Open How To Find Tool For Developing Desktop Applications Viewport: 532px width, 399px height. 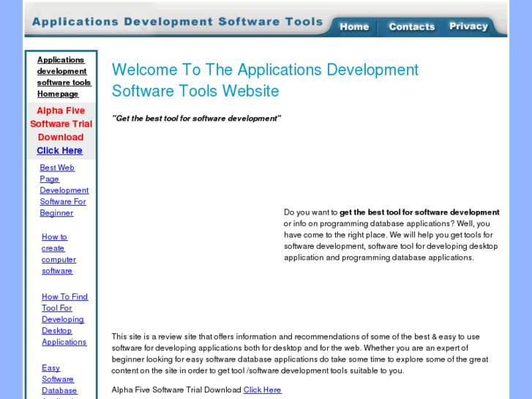[x=64, y=319]
